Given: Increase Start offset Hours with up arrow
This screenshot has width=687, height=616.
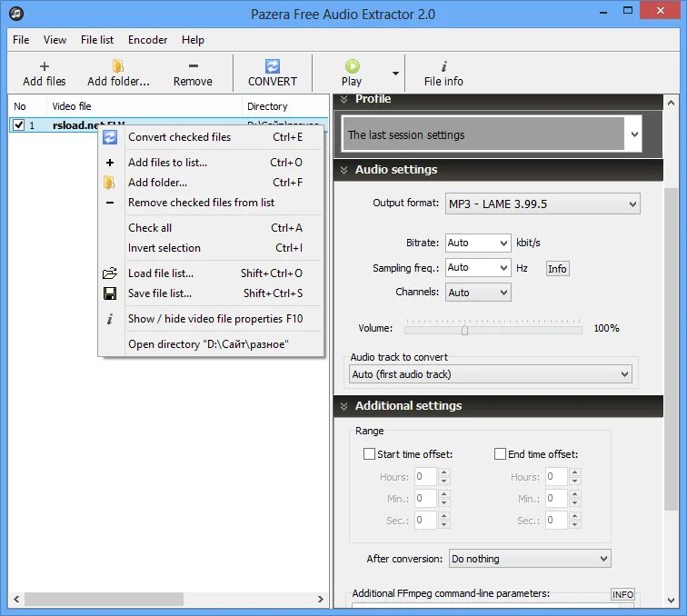Looking at the screenshot, I should [x=444, y=472].
